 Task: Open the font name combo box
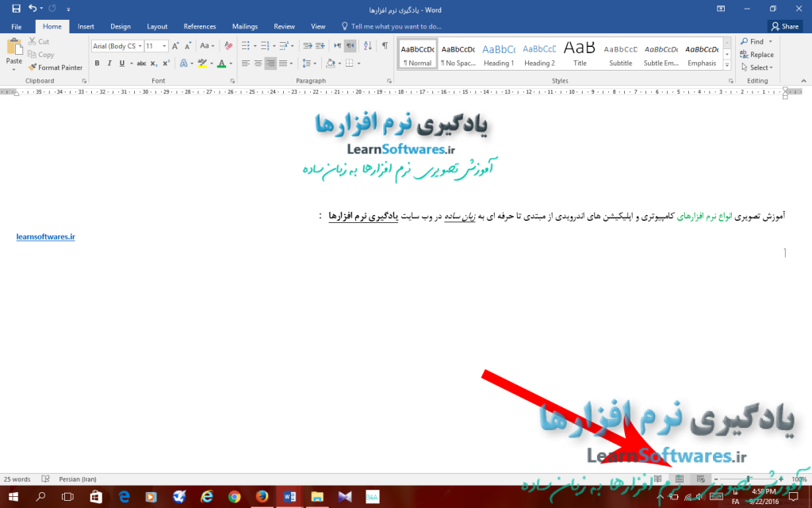tap(117, 45)
